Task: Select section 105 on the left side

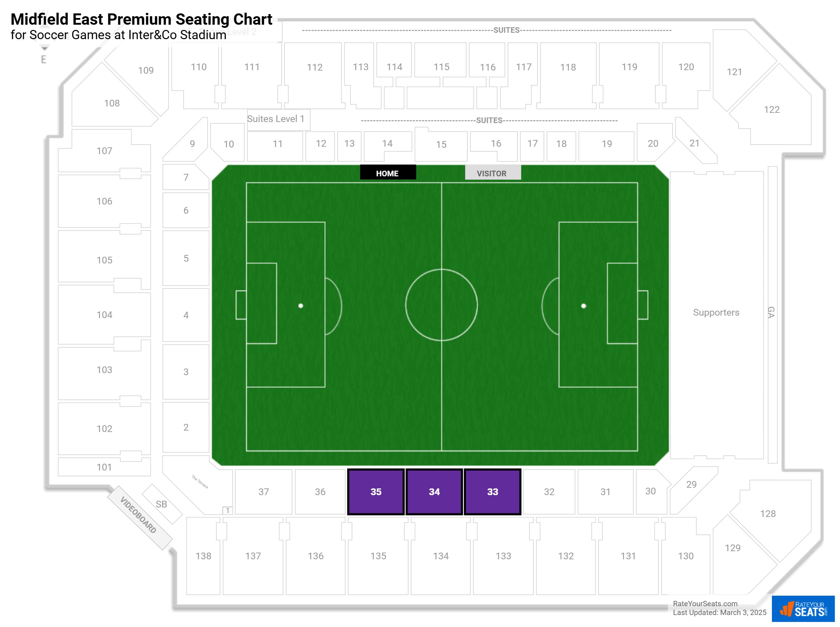Action: pyautogui.click(x=104, y=260)
